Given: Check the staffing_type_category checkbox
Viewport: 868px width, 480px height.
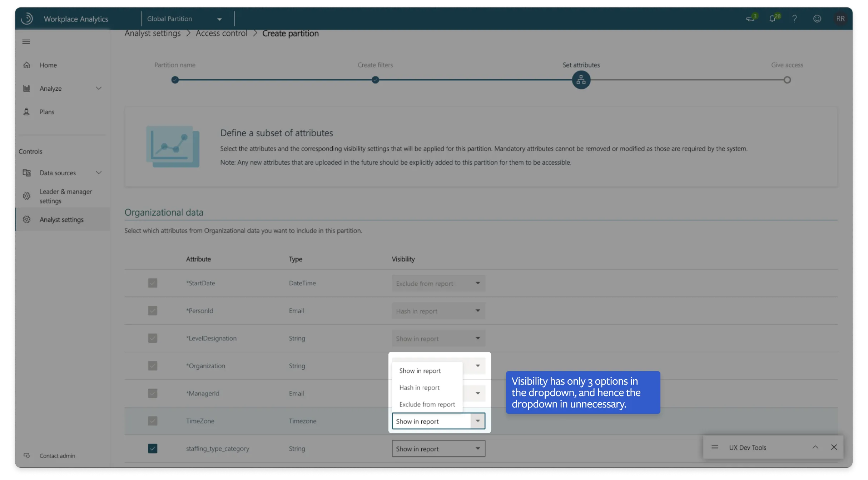Looking at the screenshot, I should coord(153,448).
